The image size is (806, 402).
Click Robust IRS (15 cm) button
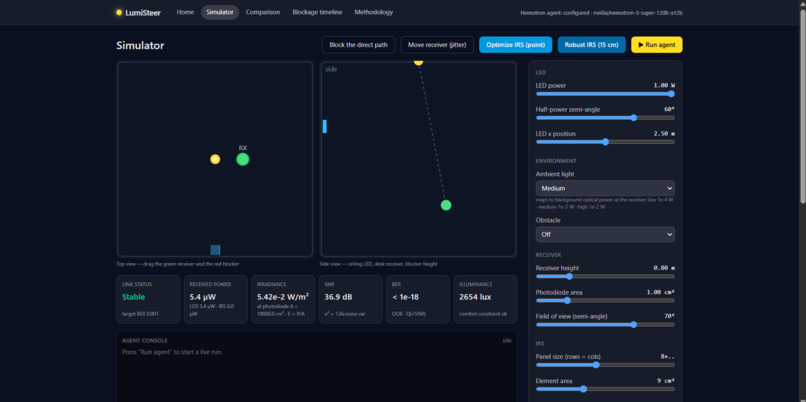pos(592,45)
